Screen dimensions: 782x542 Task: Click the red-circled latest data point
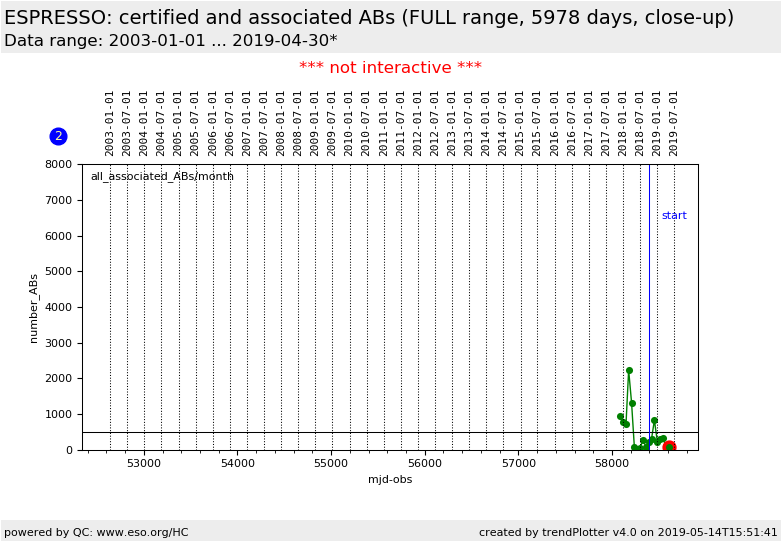click(669, 447)
